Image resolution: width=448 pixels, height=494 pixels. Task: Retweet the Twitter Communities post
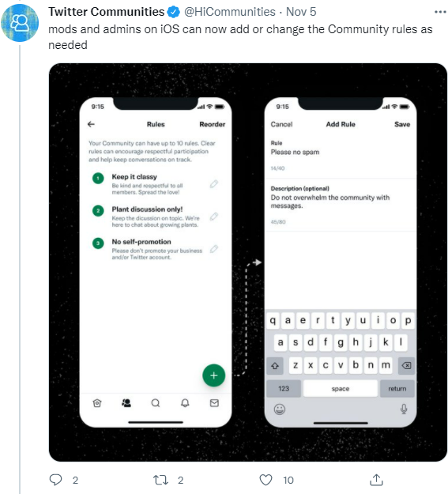(160, 480)
